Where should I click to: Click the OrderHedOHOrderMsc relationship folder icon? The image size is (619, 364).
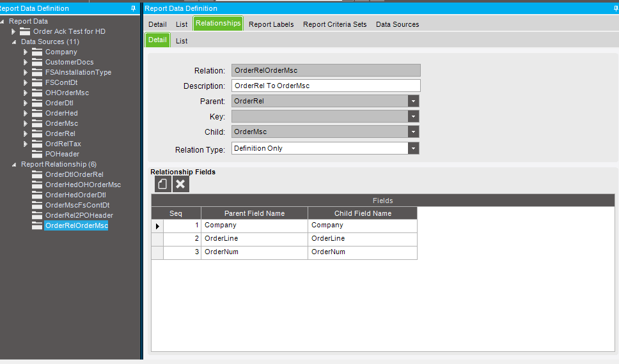pyautogui.click(x=37, y=185)
